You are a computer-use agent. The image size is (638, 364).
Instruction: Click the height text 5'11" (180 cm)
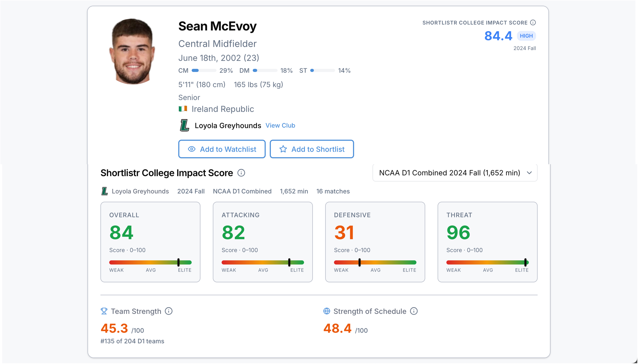point(201,84)
